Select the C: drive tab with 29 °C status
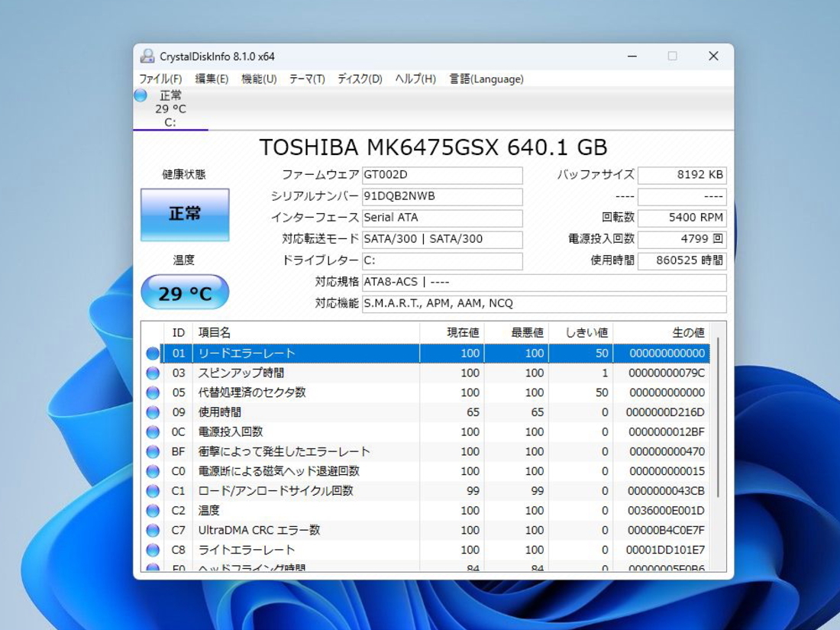 (x=170, y=108)
